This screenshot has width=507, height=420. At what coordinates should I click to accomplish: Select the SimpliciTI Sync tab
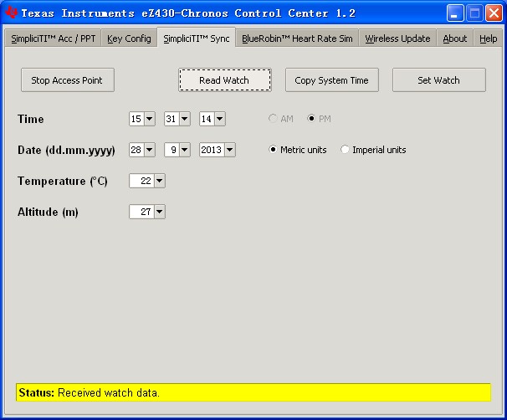(x=197, y=38)
